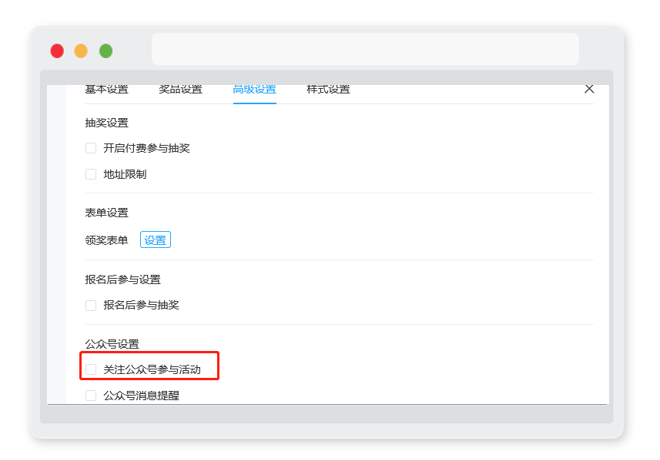Click the 报名后参与抽奖 label text

point(141,305)
